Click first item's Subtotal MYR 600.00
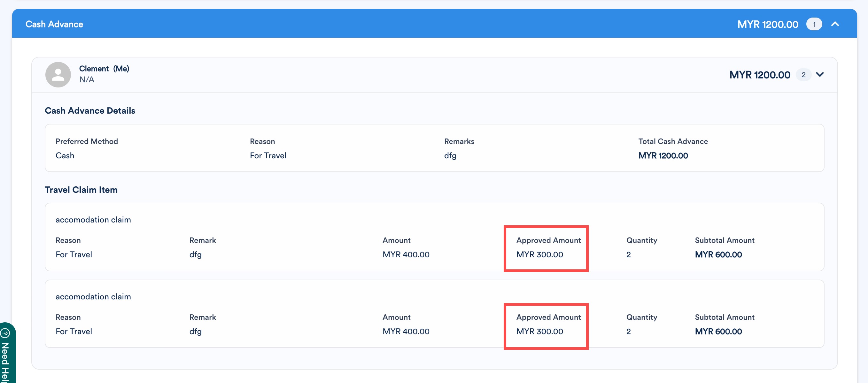 click(x=718, y=254)
